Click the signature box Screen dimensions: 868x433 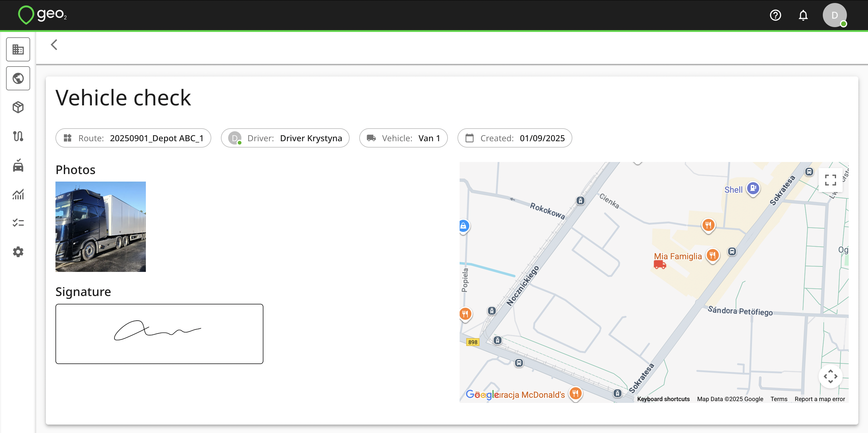[159, 334]
